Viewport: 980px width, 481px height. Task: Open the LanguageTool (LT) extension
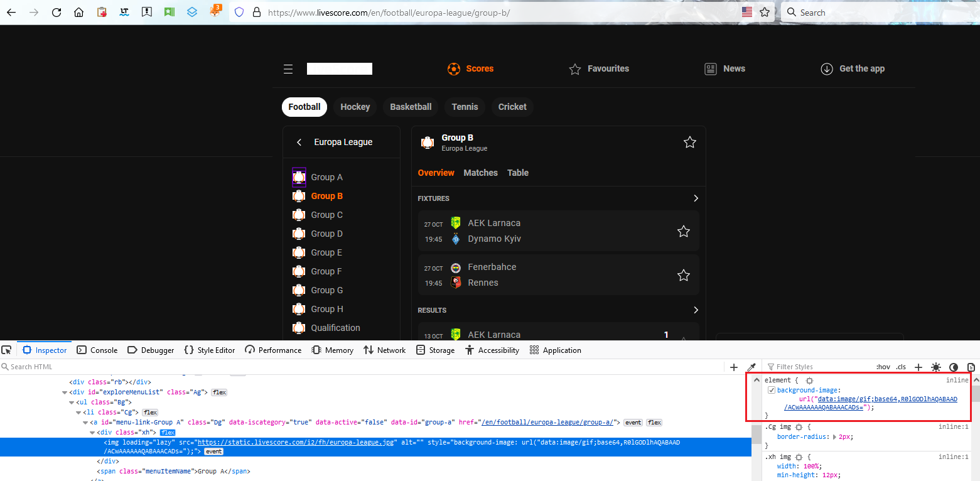click(124, 12)
